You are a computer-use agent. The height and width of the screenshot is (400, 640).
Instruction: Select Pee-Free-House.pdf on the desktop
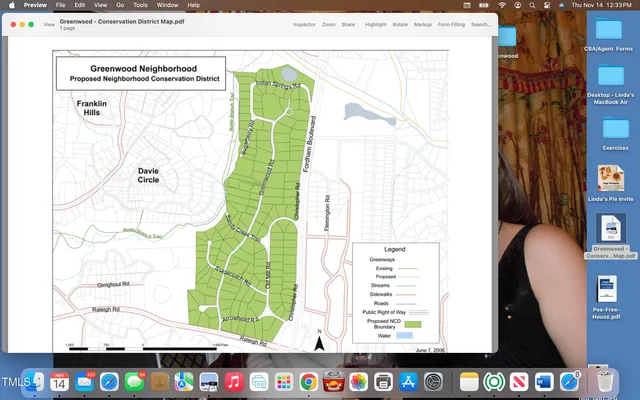click(607, 293)
